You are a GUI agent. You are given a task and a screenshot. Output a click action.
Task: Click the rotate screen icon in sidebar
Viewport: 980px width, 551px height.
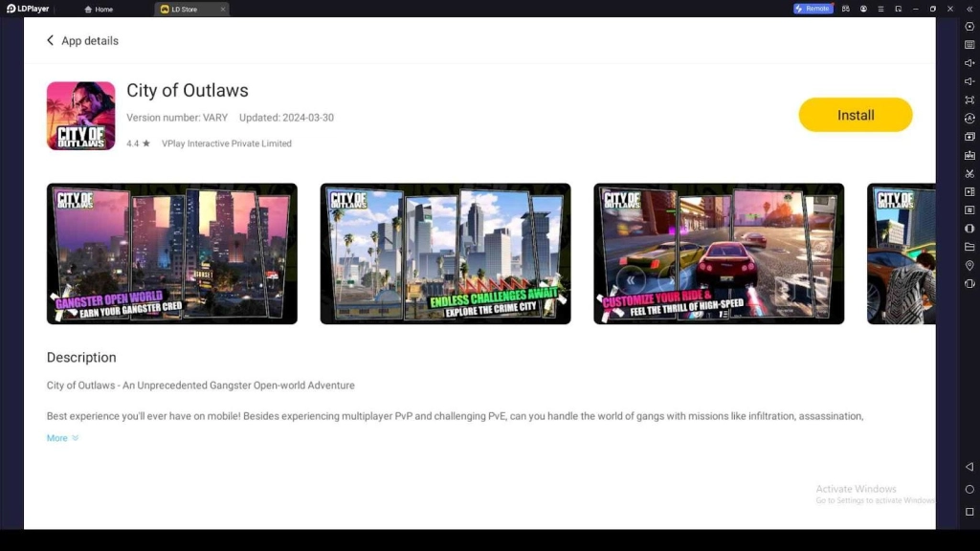(x=969, y=283)
